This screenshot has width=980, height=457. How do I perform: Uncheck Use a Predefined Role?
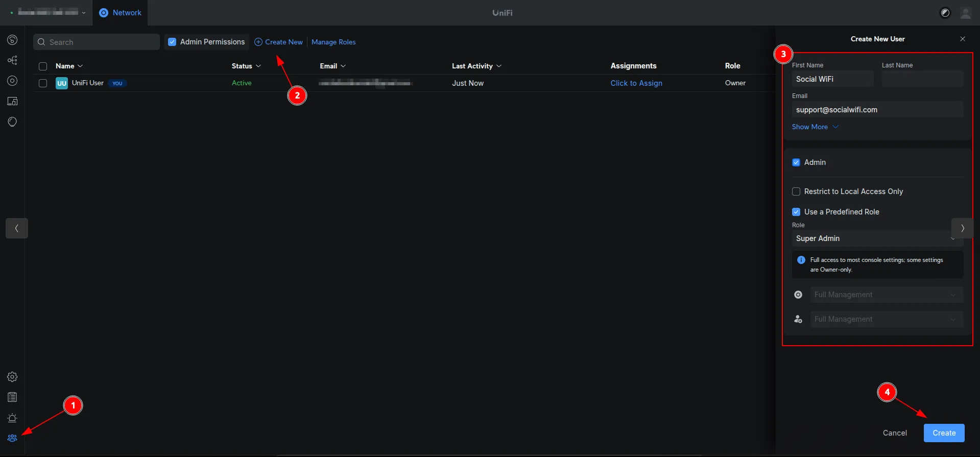[796, 212]
